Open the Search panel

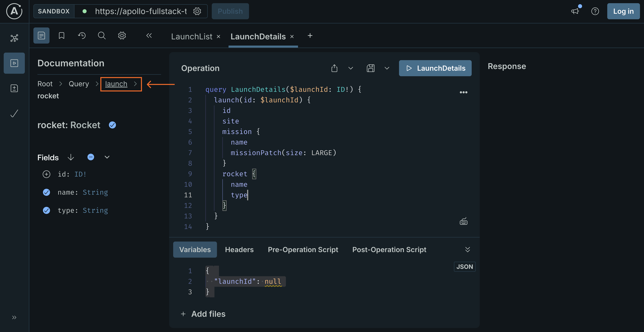(102, 36)
